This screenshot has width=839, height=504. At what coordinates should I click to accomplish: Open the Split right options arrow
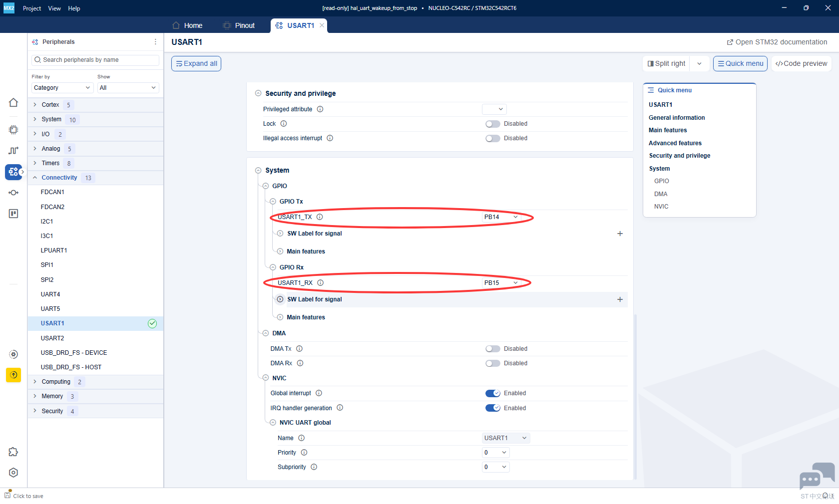[x=699, y=64]
